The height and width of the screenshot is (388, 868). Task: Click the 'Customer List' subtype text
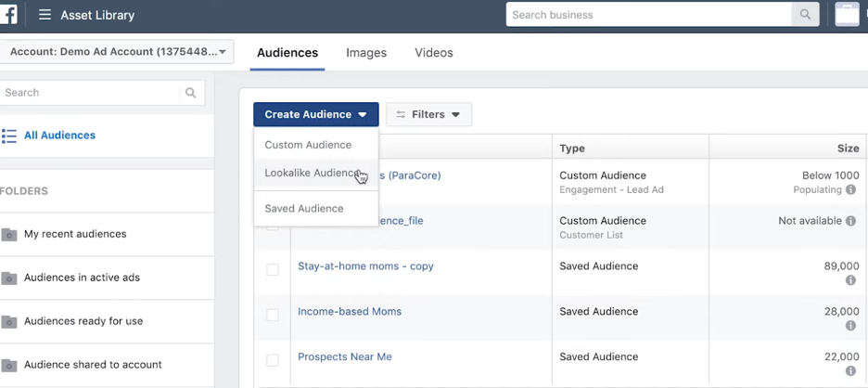[592, 235]
